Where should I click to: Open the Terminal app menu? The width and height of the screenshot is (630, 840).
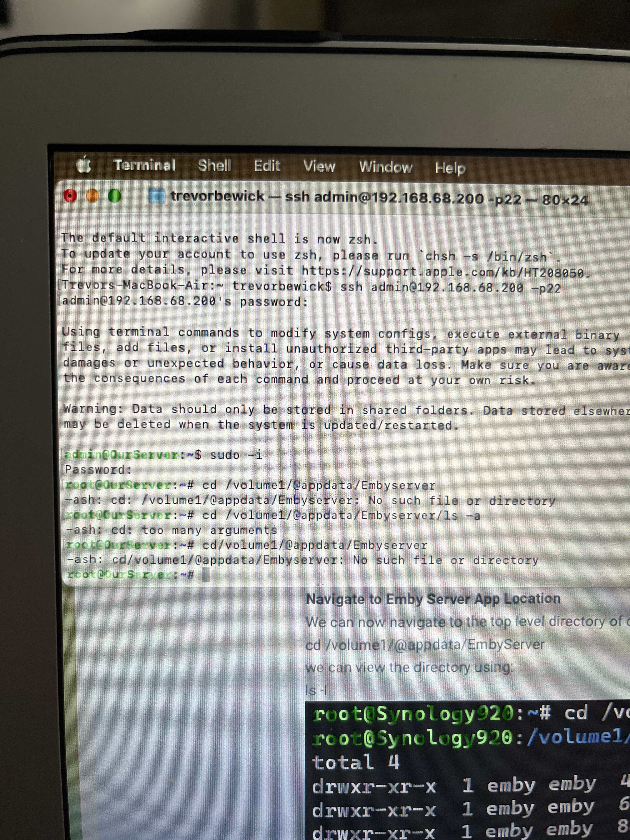pyautogui.click(x=144, y=165)
